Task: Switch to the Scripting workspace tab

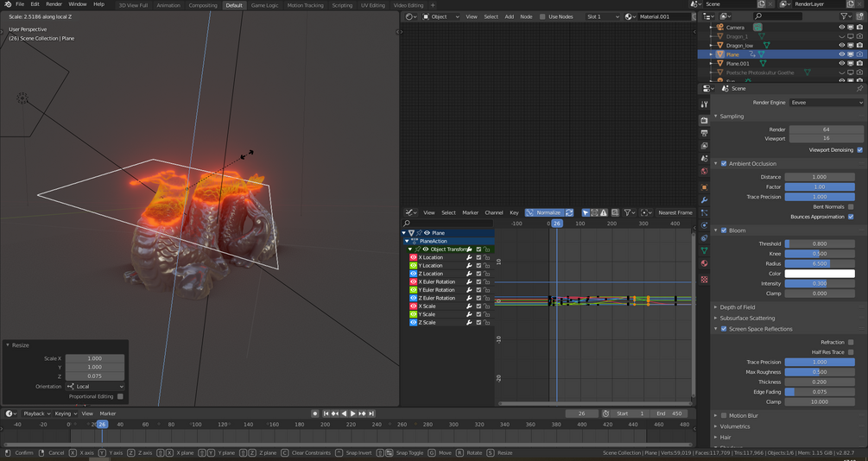Action: tap(342, 5)
